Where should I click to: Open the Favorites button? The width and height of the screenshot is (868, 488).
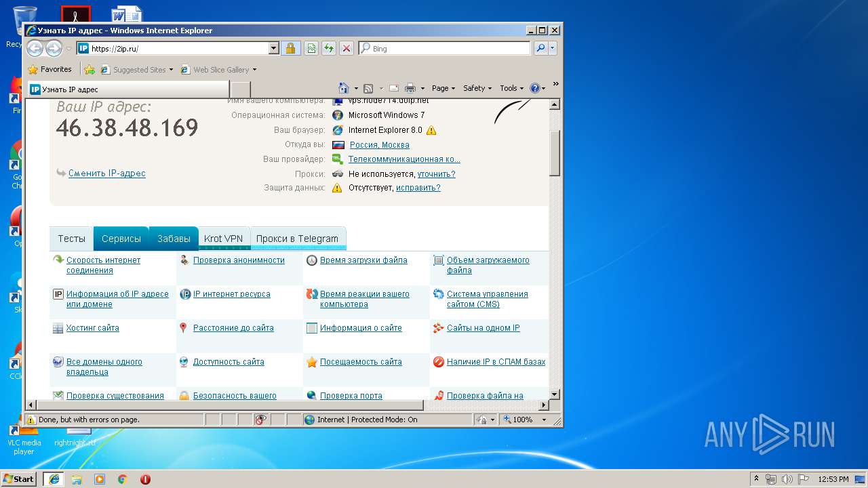point(50,69)
